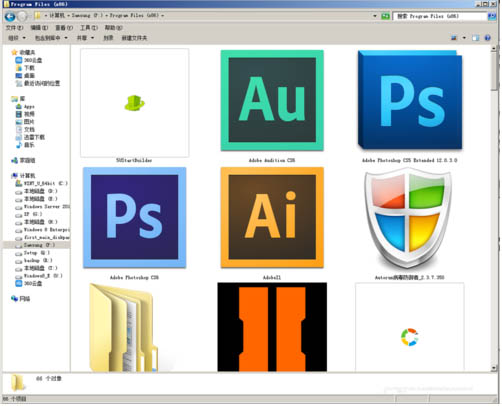Open the Autorun shield icon folder

pyautogui.click(x=408, y=219)
